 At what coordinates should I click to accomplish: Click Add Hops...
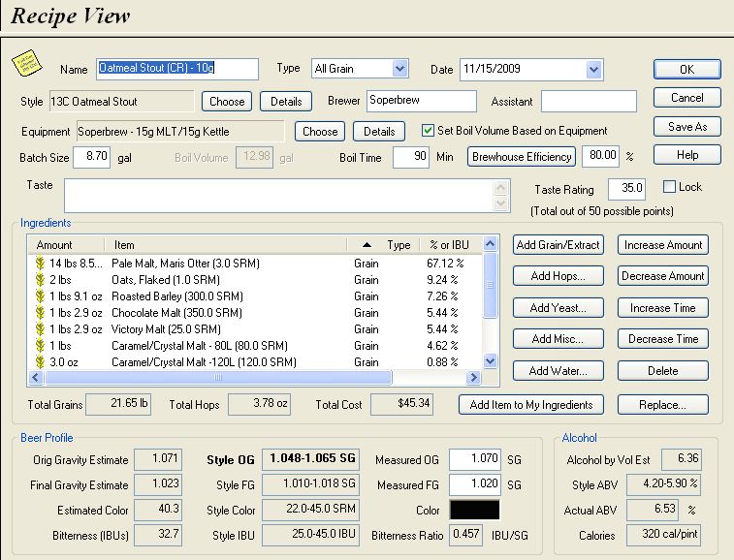pyautogui.click(x=558, y=276)
